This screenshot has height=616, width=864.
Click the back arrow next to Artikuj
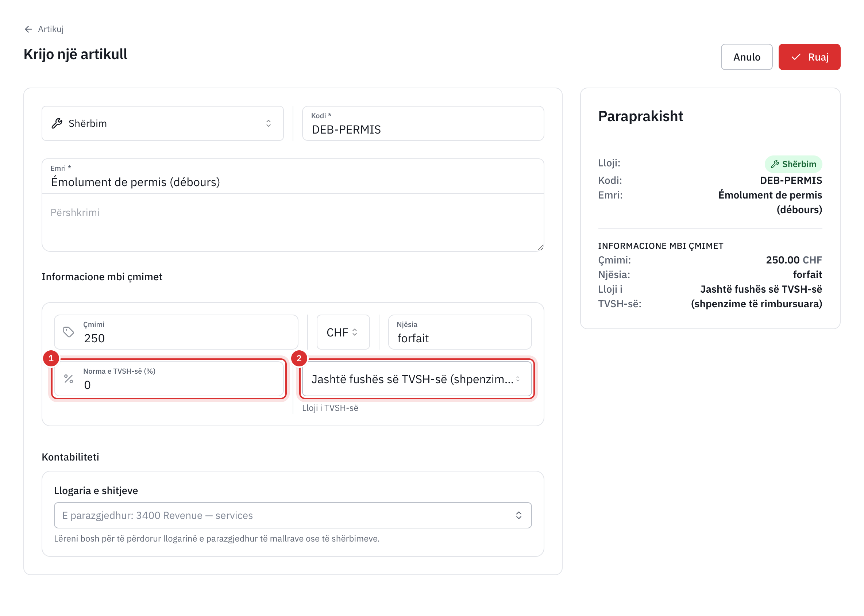(x=28, y=29)
